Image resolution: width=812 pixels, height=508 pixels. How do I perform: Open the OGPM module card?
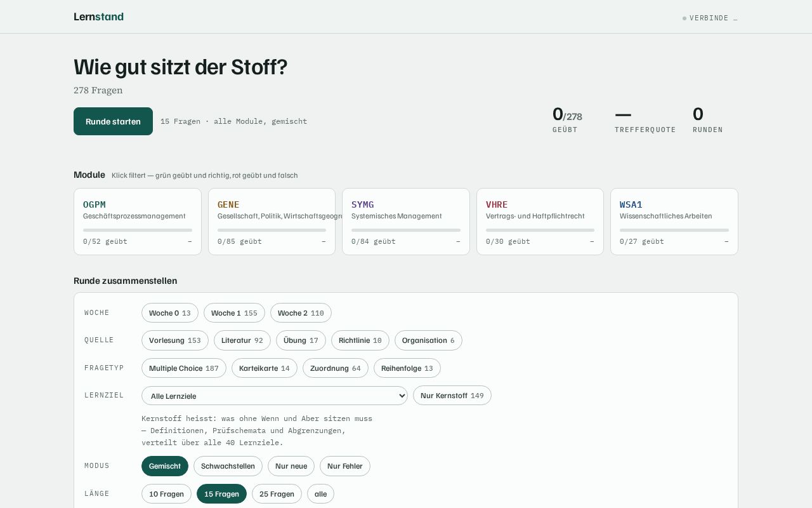pyautogui.click(x=138, y=222)
